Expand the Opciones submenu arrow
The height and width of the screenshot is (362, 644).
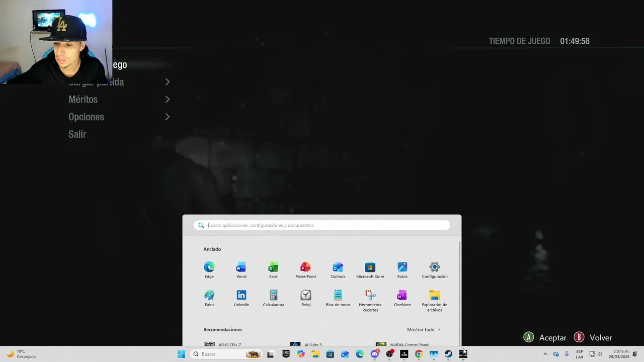[x=168, y=117]
